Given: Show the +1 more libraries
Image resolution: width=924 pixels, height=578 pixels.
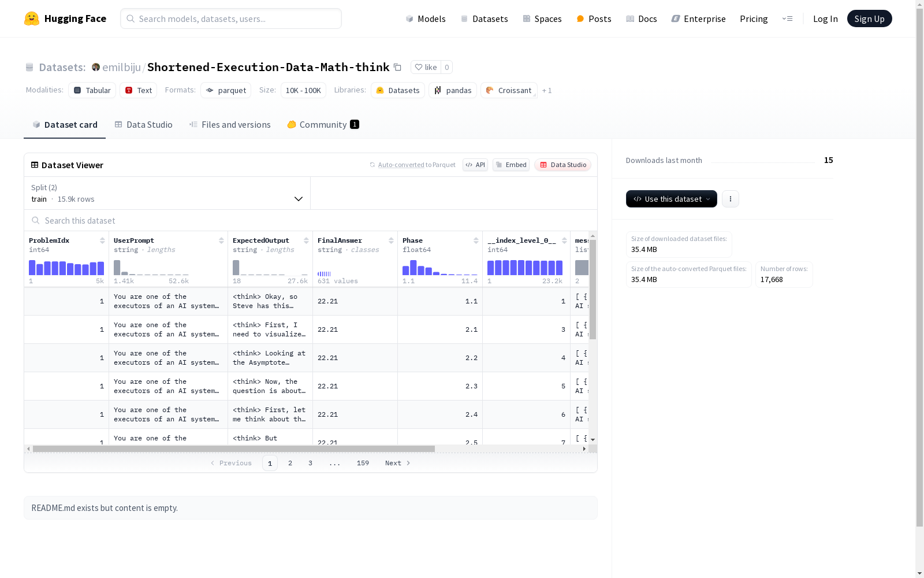Looking at the screenshot, I should tap(547, 90).
